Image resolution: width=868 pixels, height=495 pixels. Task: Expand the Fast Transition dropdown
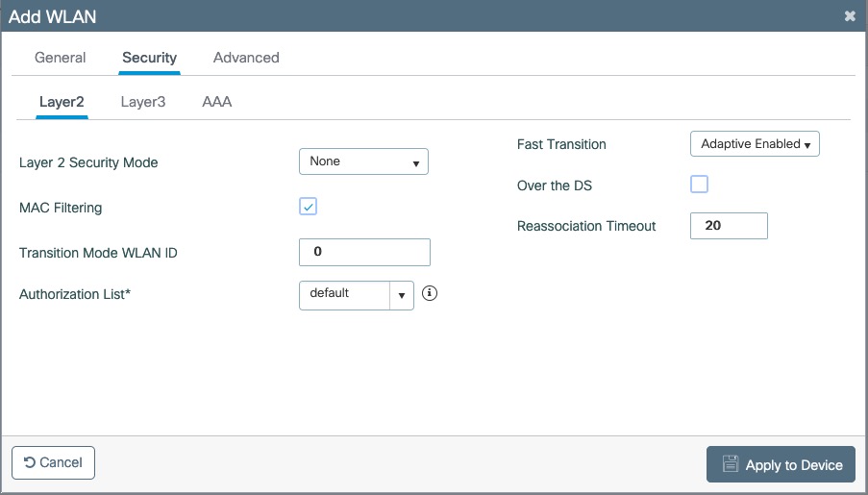[755, 144]
